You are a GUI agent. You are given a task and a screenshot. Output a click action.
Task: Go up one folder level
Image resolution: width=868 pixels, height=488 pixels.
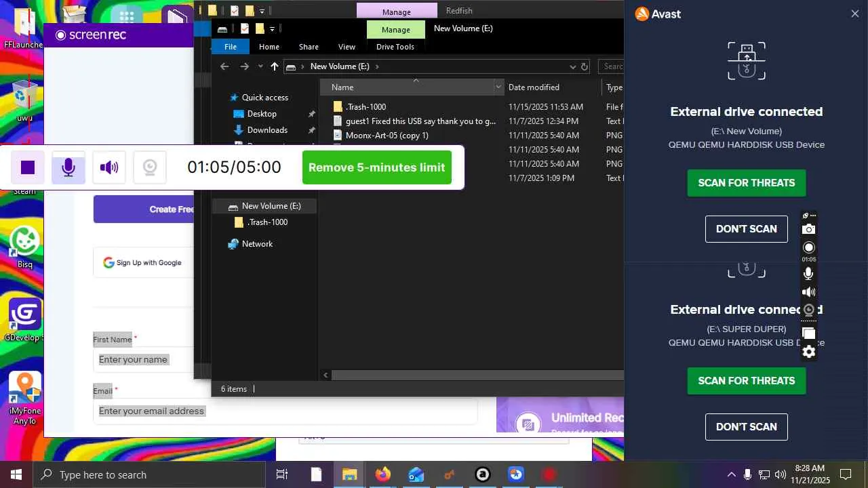tap(274, 66)
